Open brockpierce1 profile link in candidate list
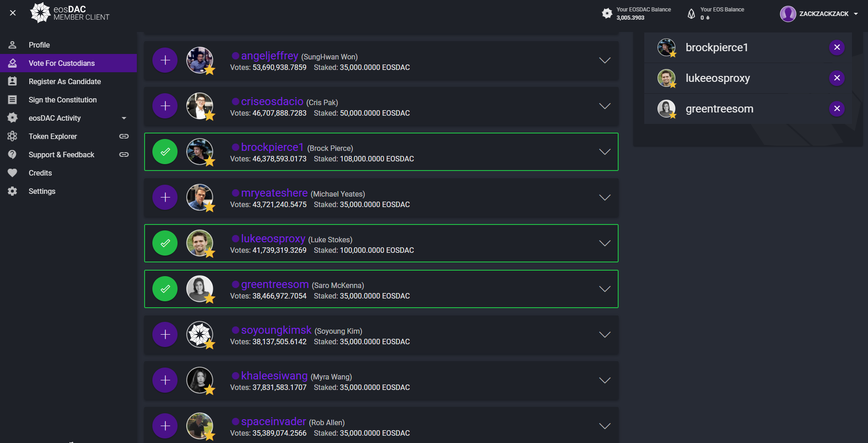This screenshot has width=868, height=443. point(272,147)
